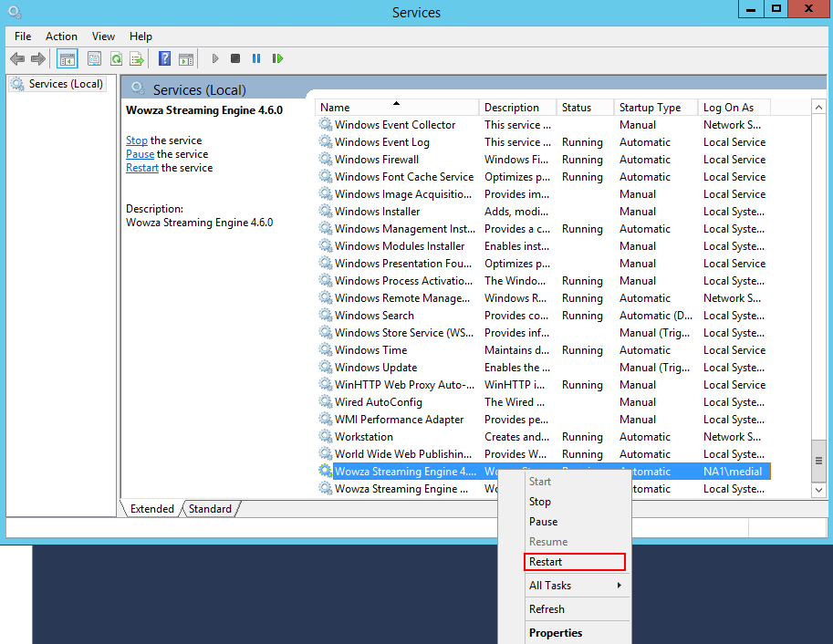
Task: Click the Services window title bar icon
Action: [x=15, y=12]
